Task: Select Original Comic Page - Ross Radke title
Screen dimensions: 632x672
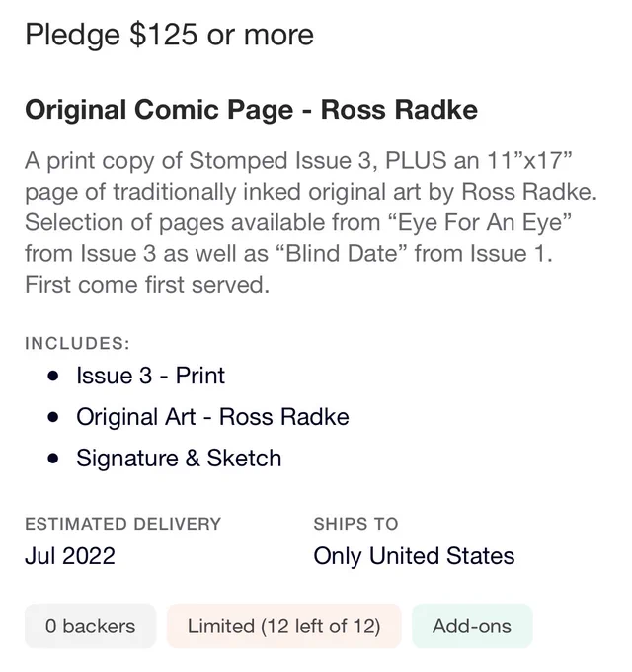Action: click(x=252, y=110)
